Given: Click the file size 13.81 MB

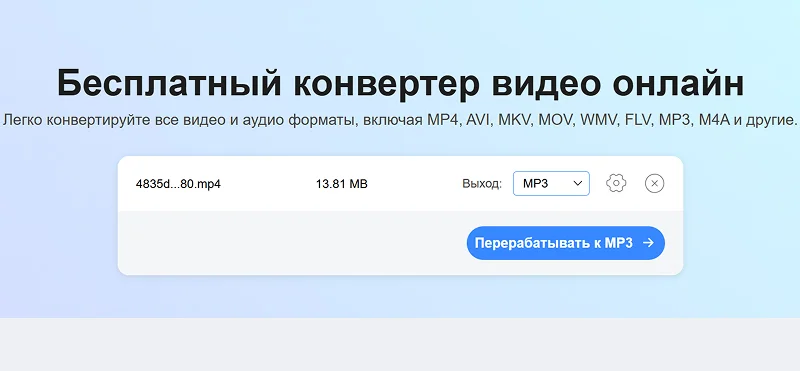Looking at the screenshot, I should coord(341,184).
